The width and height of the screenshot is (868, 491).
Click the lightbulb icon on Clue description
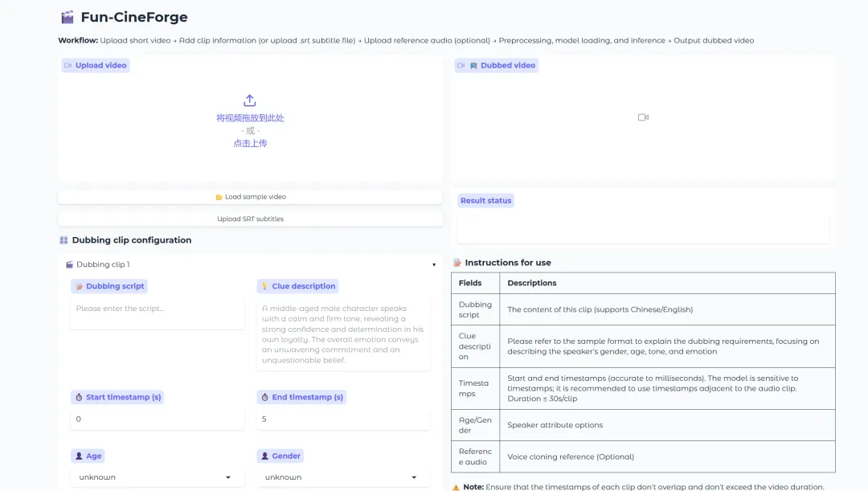[x=264, y=286]
